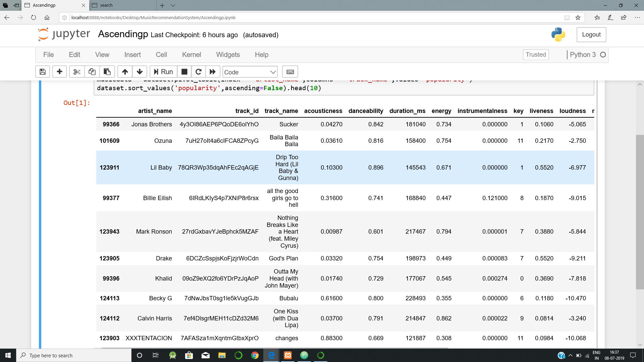Click the Jupyter save icon
Screen dimensions: 644x362
[x=43, y=72]
